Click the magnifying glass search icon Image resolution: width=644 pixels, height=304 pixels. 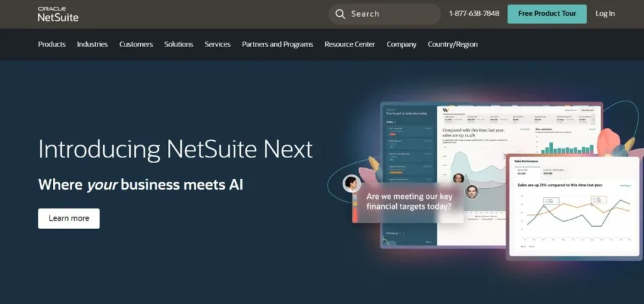tap(340, 14)
